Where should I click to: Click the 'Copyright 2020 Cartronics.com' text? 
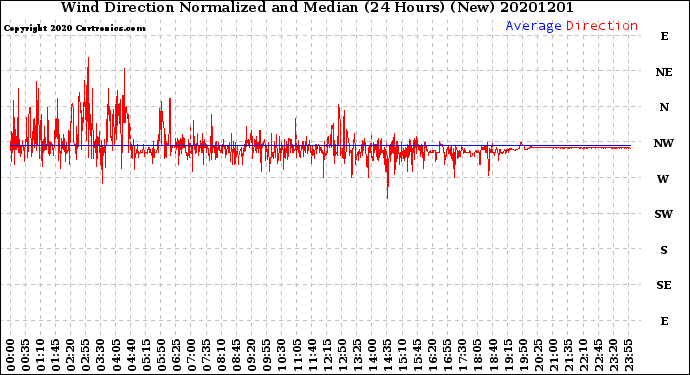(x=74, y=28)
